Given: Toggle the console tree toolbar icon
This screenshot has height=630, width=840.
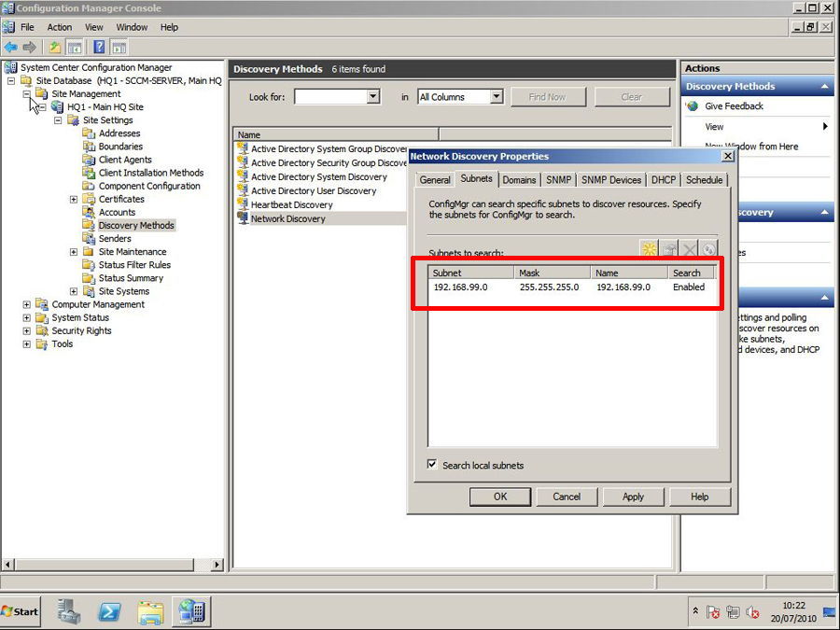Looking at the screenshot, I should 75,48.
